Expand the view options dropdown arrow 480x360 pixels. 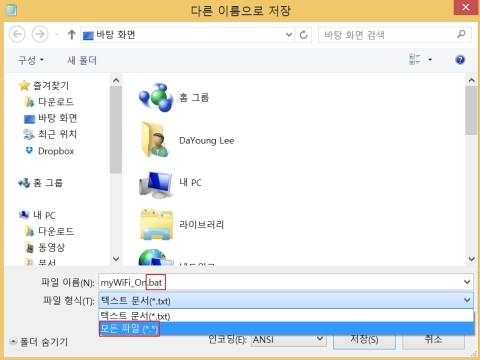(430, 60)
